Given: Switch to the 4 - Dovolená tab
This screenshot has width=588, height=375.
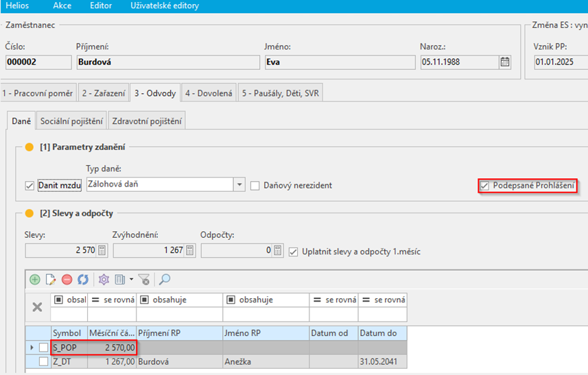Looking at the screenshot, I should click(x=209, y=93).
